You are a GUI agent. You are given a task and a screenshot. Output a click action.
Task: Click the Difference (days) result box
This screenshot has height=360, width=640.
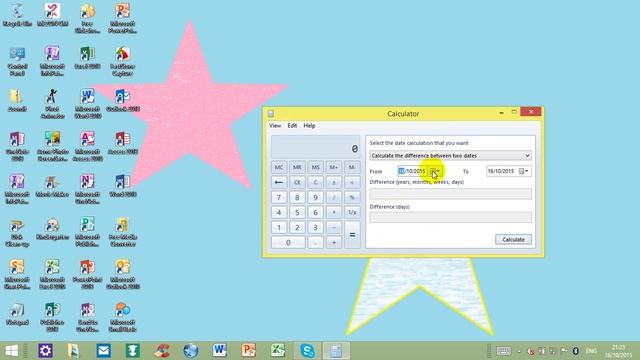451,218
